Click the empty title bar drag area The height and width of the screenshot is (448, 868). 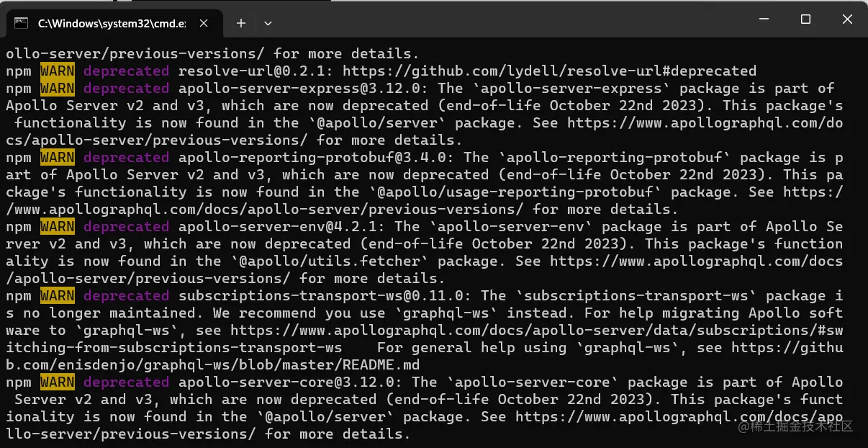click(504, 19)
